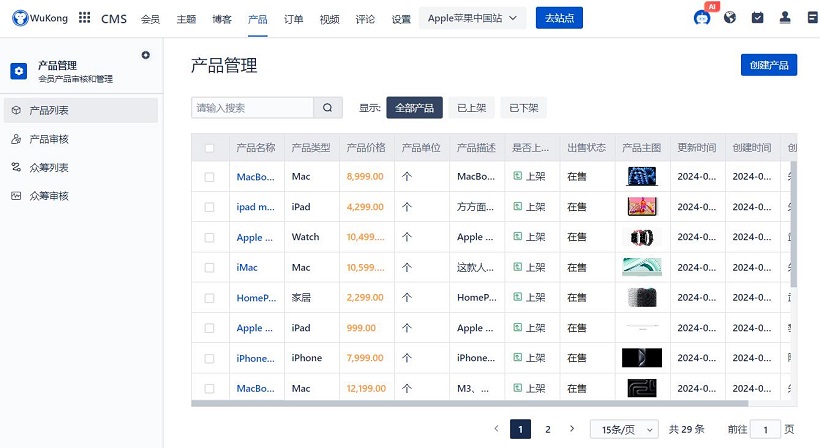Open the iMac product link

[247, 268]
